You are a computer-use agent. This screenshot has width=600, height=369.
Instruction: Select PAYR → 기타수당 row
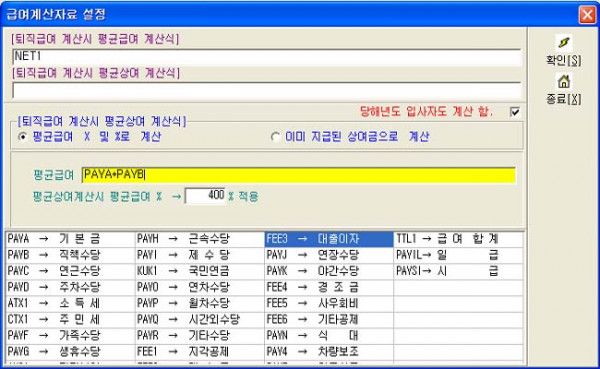pyautogui.click(x=200, y=335)
